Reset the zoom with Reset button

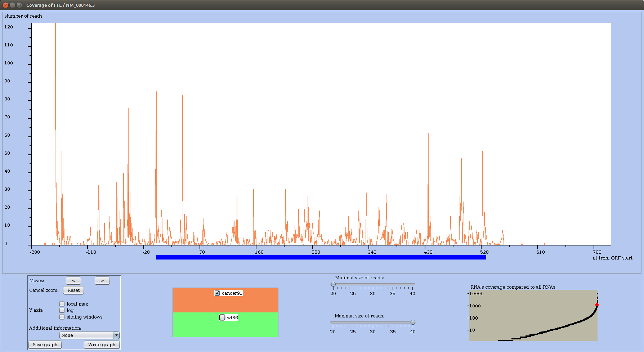(73, 290)
